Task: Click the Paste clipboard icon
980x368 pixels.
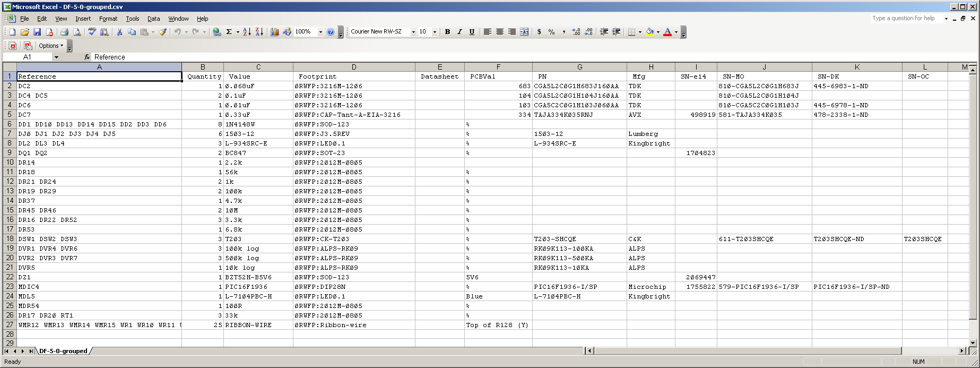Action: [144, 32]
